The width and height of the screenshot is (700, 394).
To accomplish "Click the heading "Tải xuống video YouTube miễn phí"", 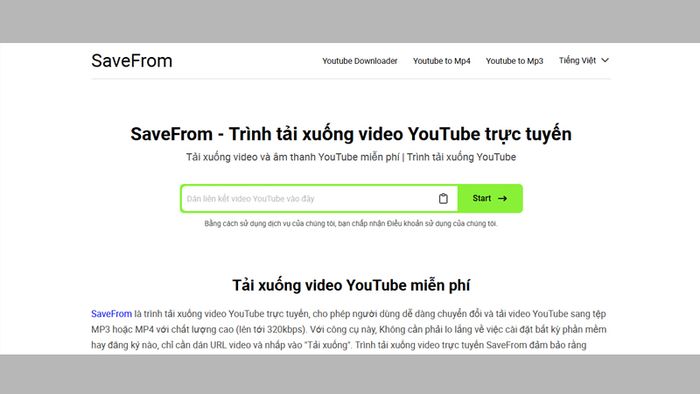I will pyautogui.click(x=351, y=285).
